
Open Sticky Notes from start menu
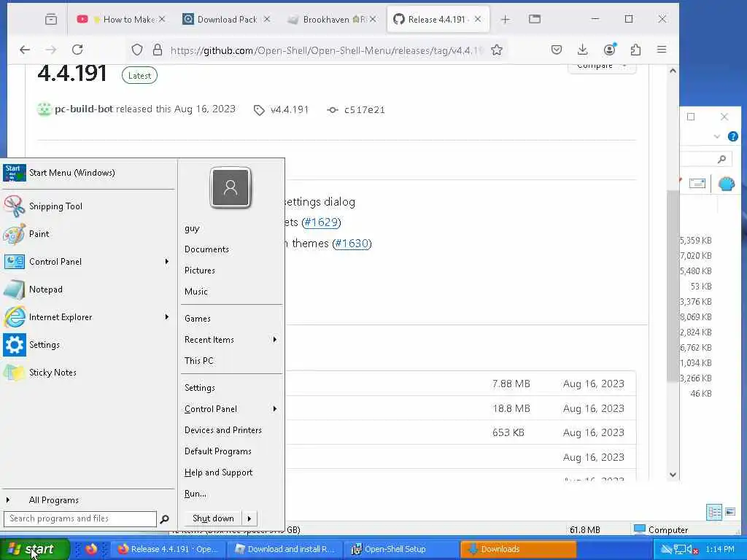tap(88, 373)
